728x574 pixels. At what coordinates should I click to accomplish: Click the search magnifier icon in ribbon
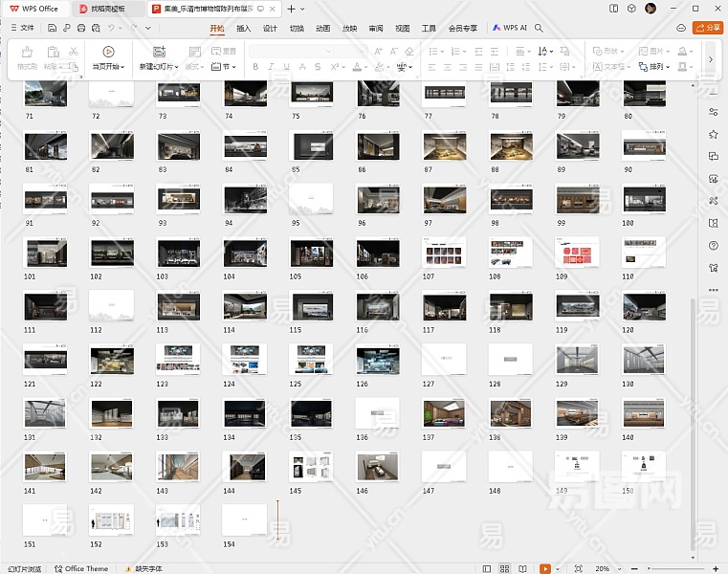[x=540, y=29]
